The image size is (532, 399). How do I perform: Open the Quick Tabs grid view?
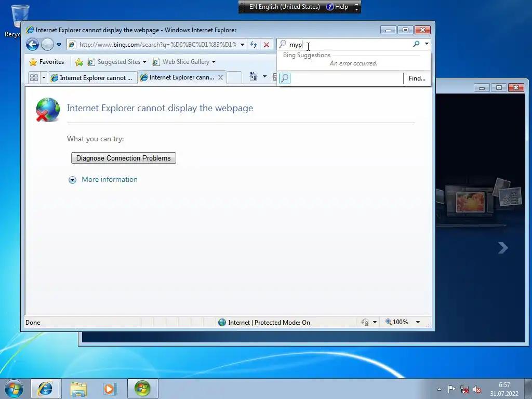tap(34, 78)
